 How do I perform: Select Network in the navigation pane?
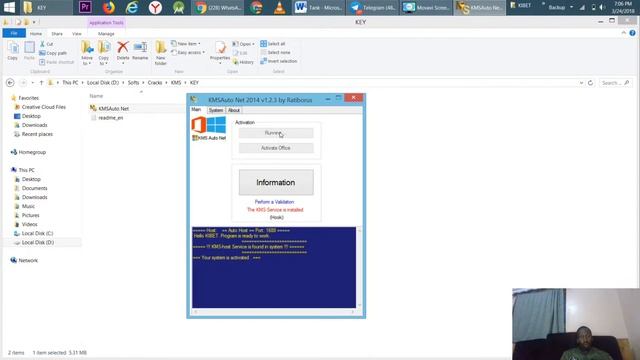[28, 260]
